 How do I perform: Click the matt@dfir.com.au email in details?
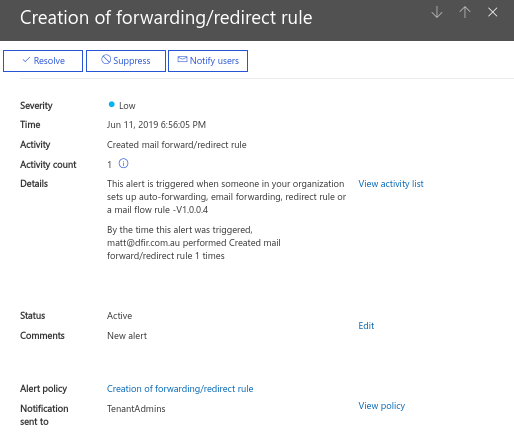143,243
